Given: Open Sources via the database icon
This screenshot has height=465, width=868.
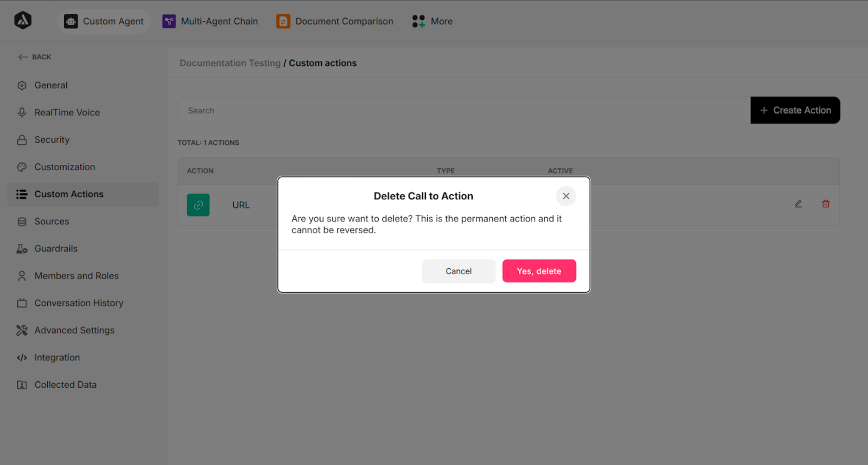Looking at the screenshot, I should click(22, 221).
